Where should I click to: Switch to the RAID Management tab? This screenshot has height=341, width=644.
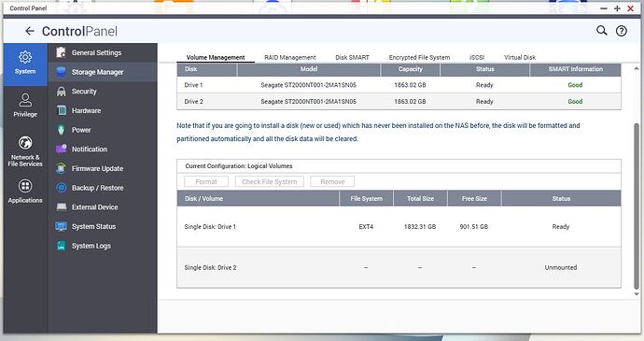click(290, 57)
